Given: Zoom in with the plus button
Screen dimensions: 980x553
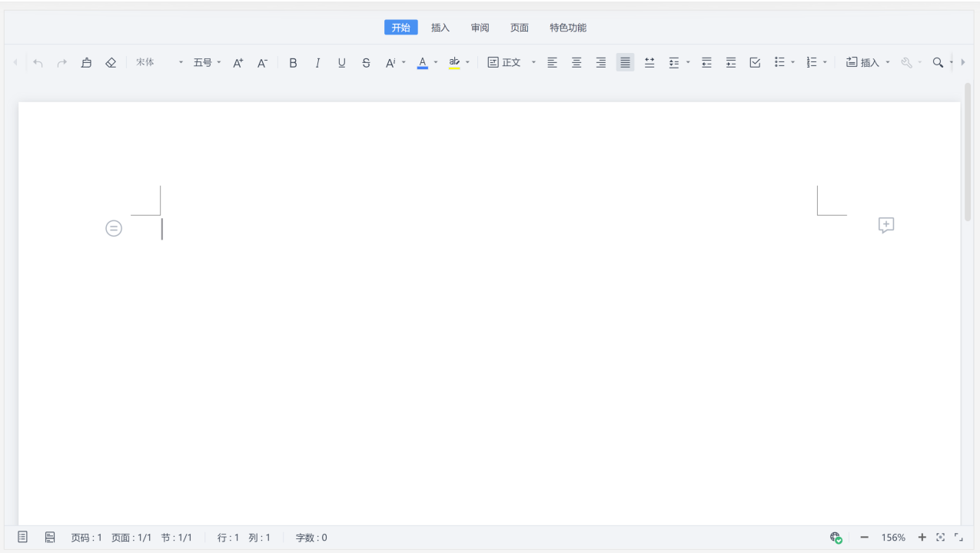Looking at the screenshot, I should [x=922, y=538].
